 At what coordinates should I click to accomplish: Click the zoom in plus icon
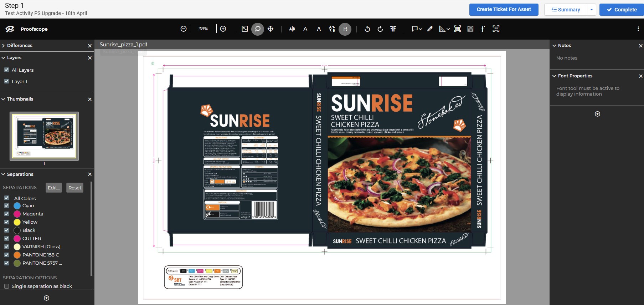point(223,29)
